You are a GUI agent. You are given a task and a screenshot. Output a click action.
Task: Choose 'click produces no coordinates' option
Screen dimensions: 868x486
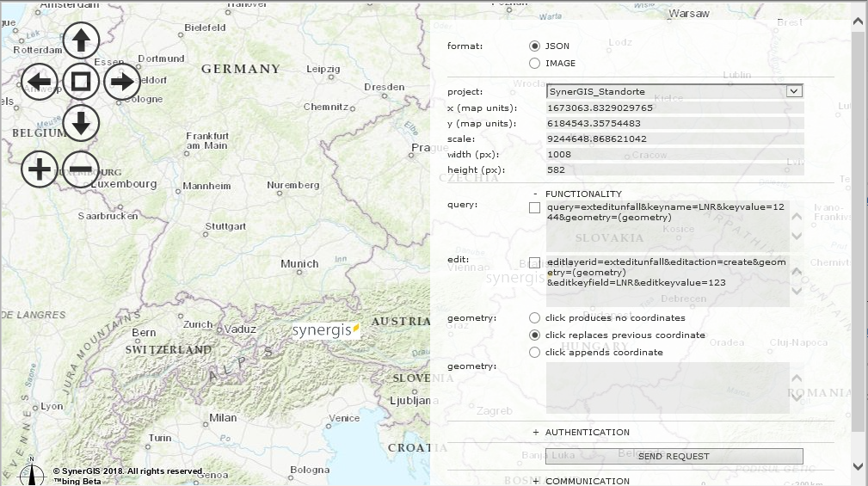point(535,318)
